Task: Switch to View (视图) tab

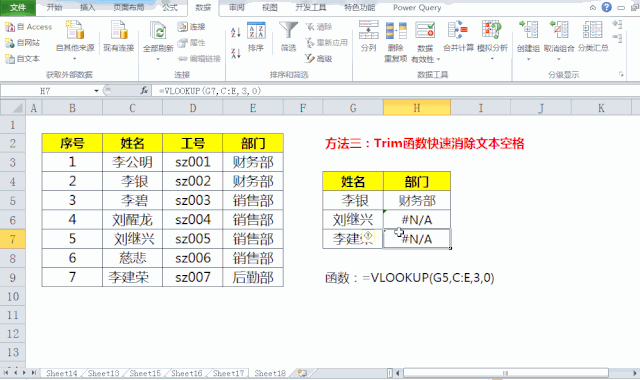Action: tap(269, 7)
